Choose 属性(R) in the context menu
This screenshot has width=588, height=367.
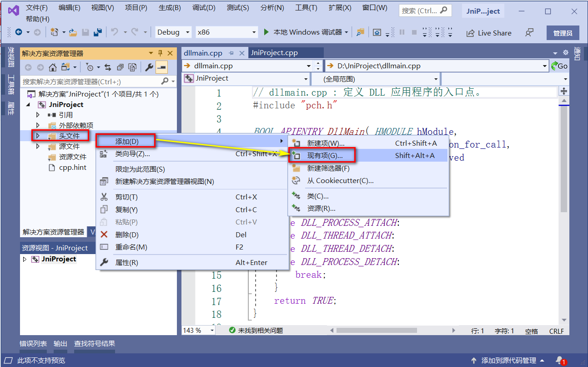(x=192, y=262)
